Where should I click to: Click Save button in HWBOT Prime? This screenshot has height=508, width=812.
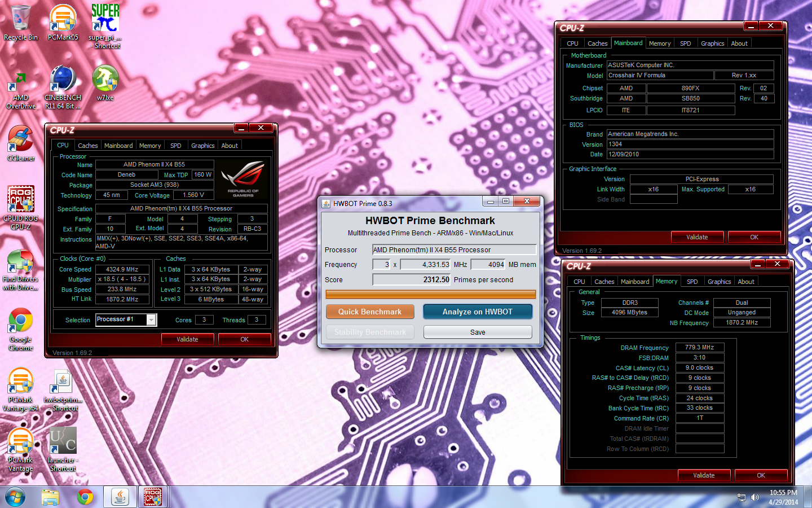478,332
